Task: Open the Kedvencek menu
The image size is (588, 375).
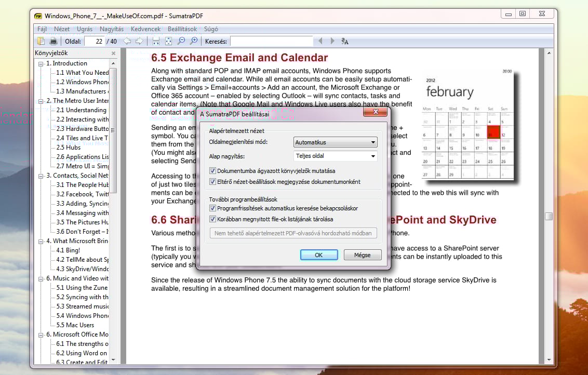Action: pos(145,29)
